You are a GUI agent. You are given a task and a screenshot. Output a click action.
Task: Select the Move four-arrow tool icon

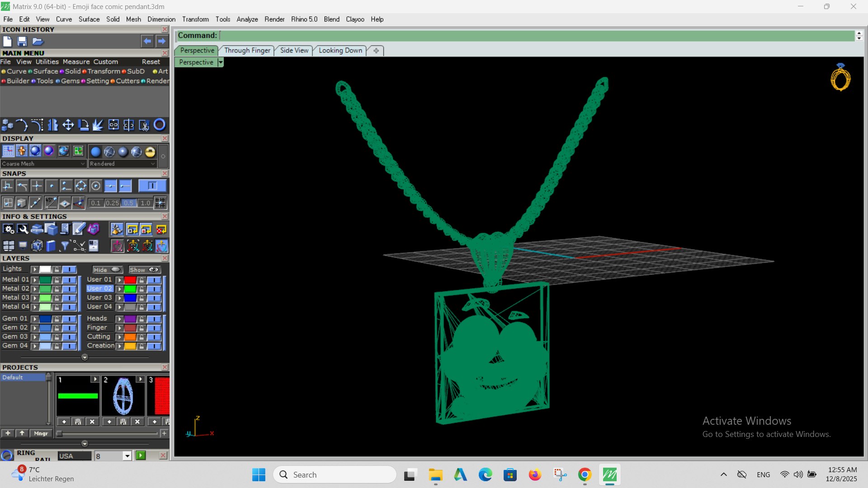(68, 125)
